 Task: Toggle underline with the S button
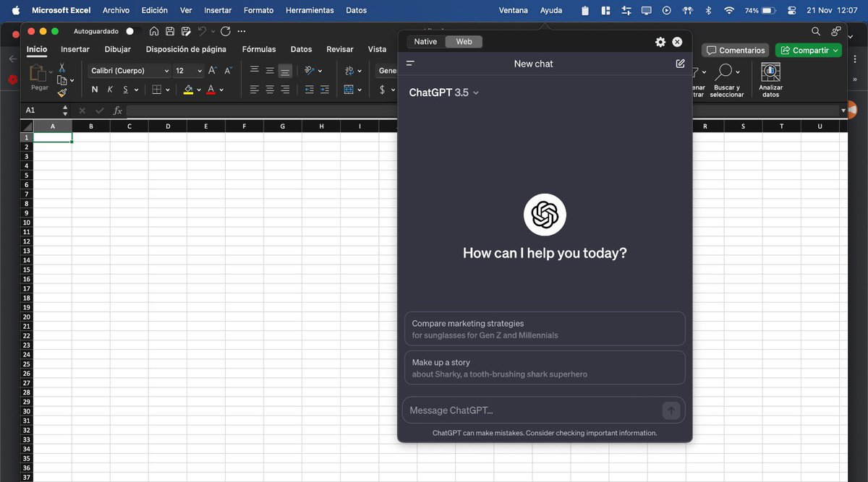coord(125,90)
